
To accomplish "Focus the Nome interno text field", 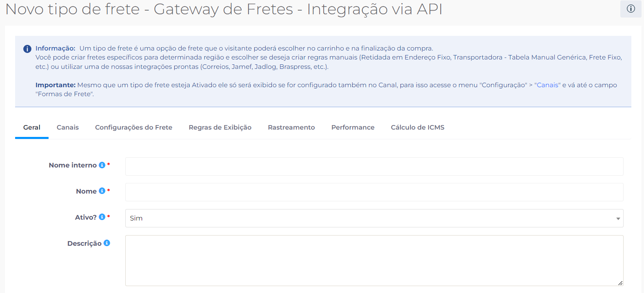I will point(374,166).
